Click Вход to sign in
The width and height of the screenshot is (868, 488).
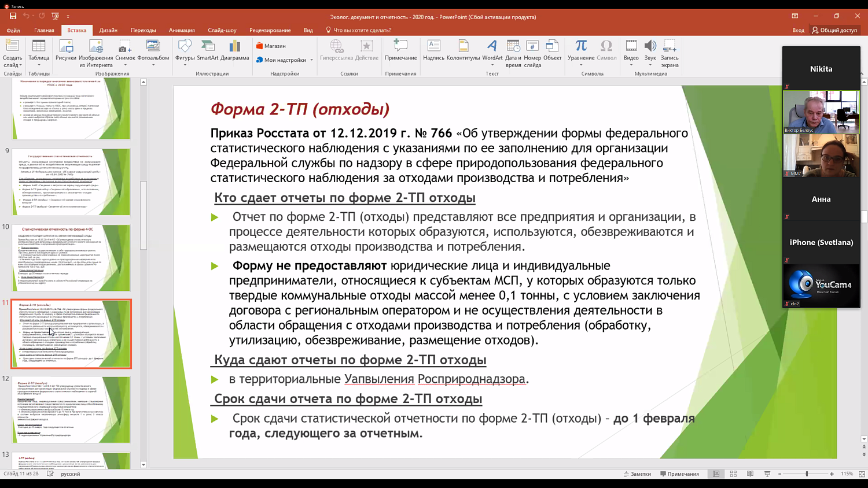[799, 30]
